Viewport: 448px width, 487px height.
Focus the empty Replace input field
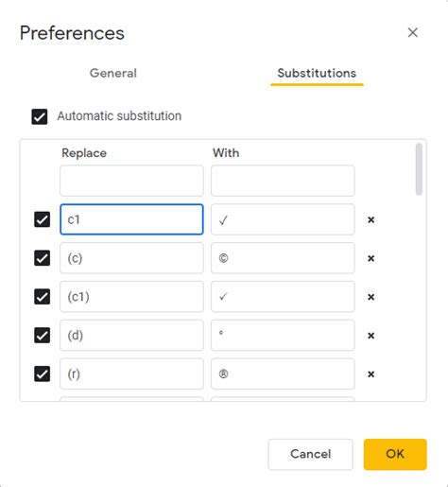tap(131, 181)
